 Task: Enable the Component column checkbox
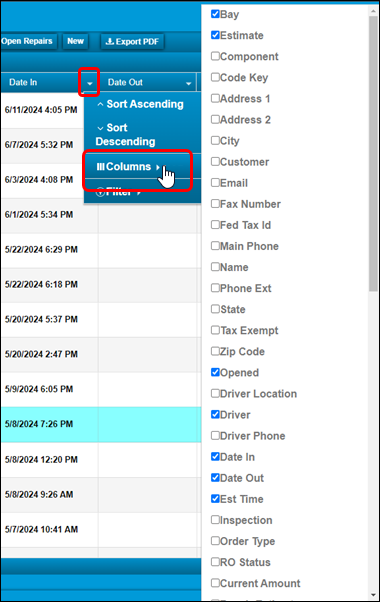point(215,56)
